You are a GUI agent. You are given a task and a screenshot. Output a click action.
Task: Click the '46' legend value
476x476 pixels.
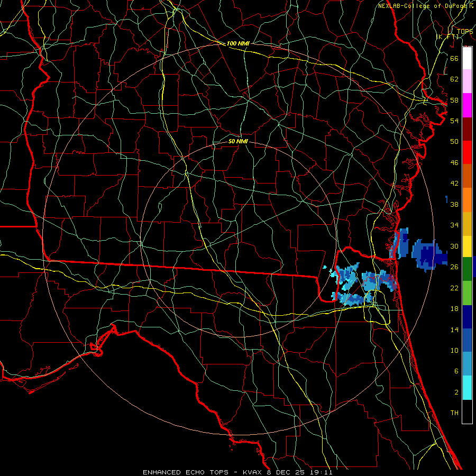point(454,163)
